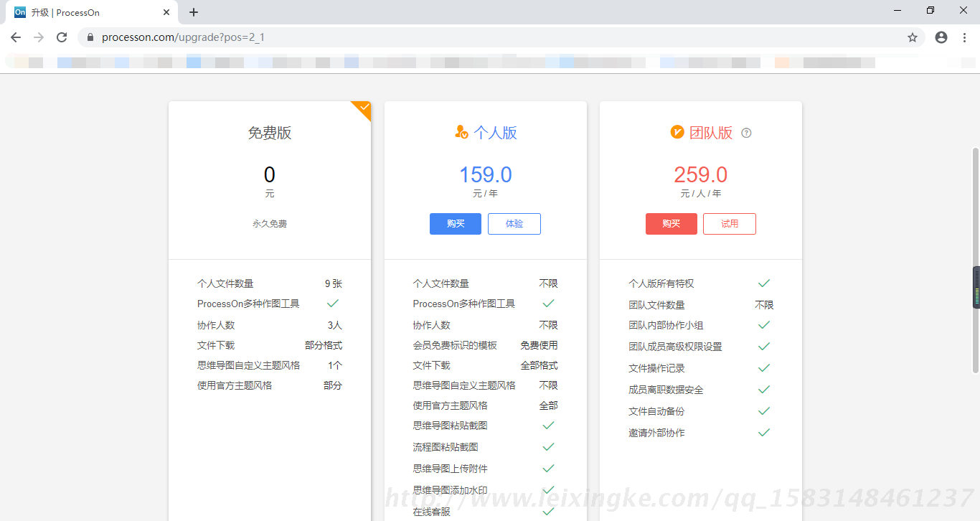The width and height of the screenshot is (980, 521).
Task: Open Chrome's three-dot menu
Action: [964, 37]
